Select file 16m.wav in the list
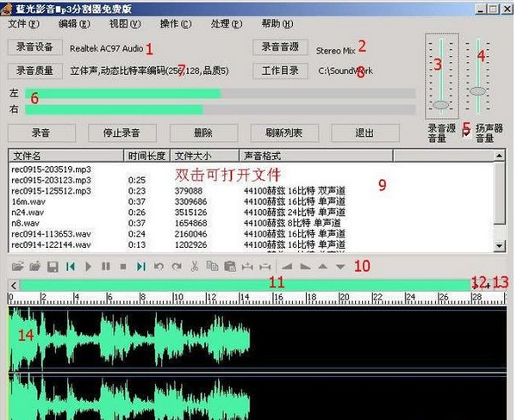Screen dimensions: 517x420 tap(28, 202)
